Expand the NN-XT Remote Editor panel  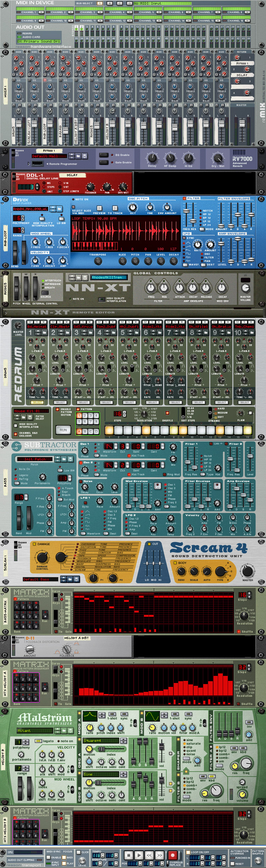point(5,313)
